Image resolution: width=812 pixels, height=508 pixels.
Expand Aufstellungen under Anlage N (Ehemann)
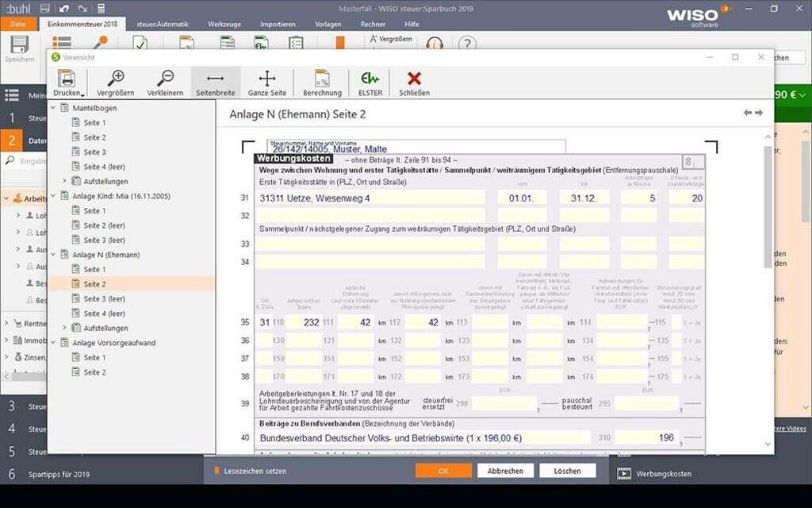65,328
